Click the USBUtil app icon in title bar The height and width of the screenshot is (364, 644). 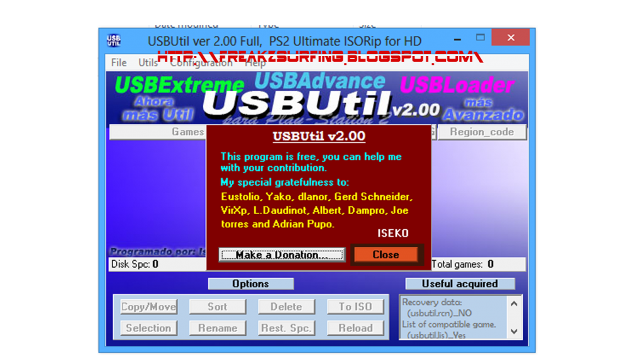tap(113, 40)
